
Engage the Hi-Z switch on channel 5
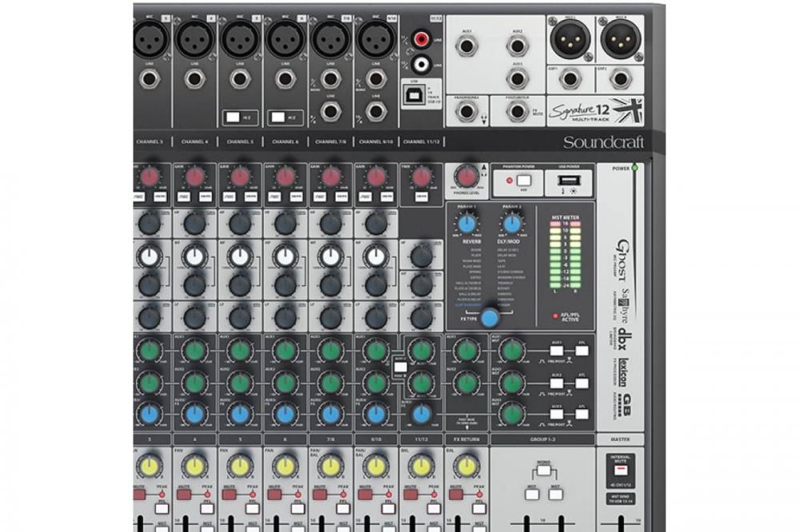pyautogui.click(x=233, y=117)
